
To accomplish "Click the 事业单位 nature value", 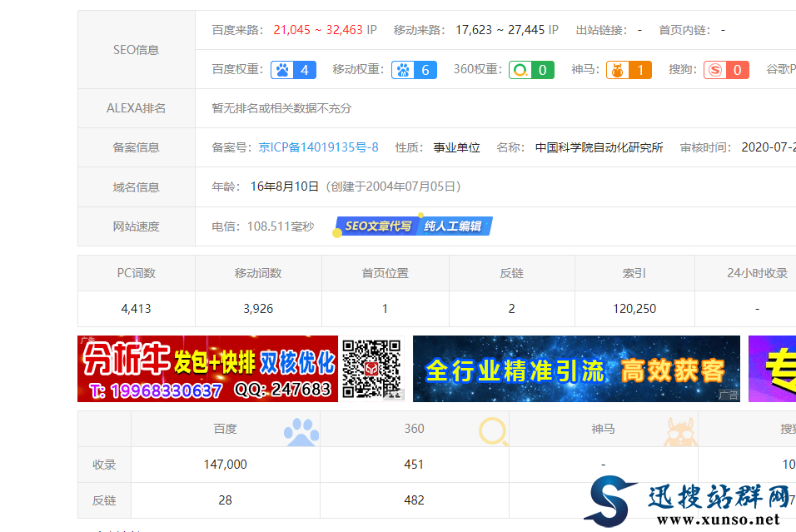I will pyautogui.click(x=457, y=147).
